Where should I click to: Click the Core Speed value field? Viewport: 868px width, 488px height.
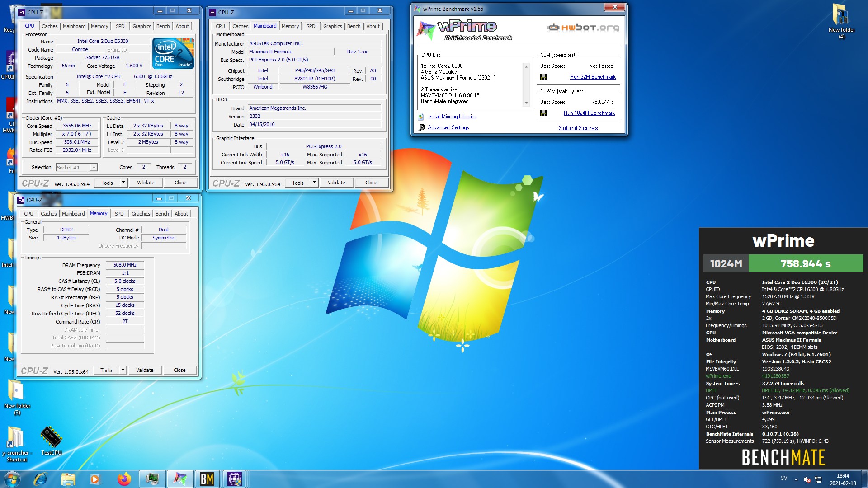click(x=77, y=126)
